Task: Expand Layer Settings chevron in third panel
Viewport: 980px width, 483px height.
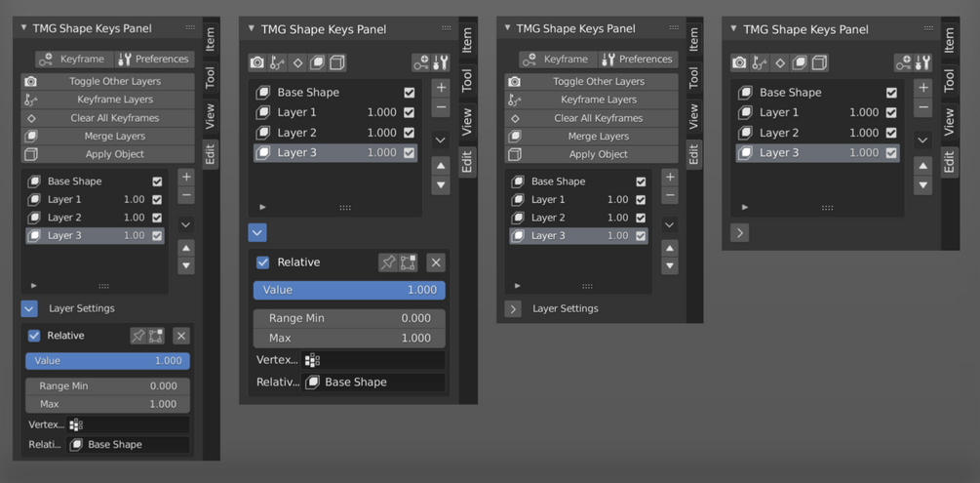Action: point(513,308)
